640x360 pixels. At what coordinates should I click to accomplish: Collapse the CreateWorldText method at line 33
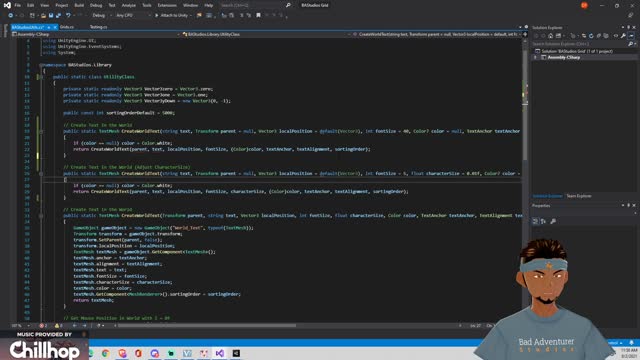(41, 216)
